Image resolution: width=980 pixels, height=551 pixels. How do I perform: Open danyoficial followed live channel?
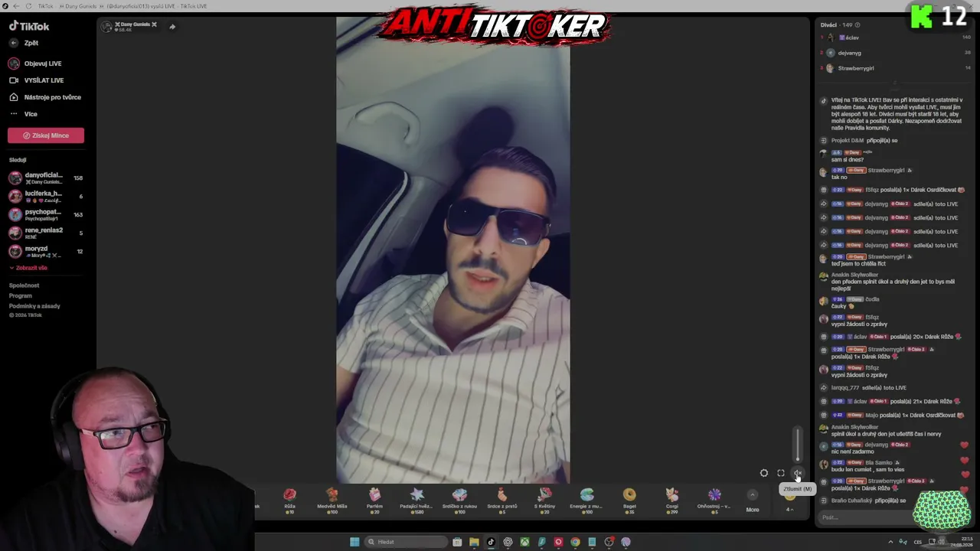46,178
